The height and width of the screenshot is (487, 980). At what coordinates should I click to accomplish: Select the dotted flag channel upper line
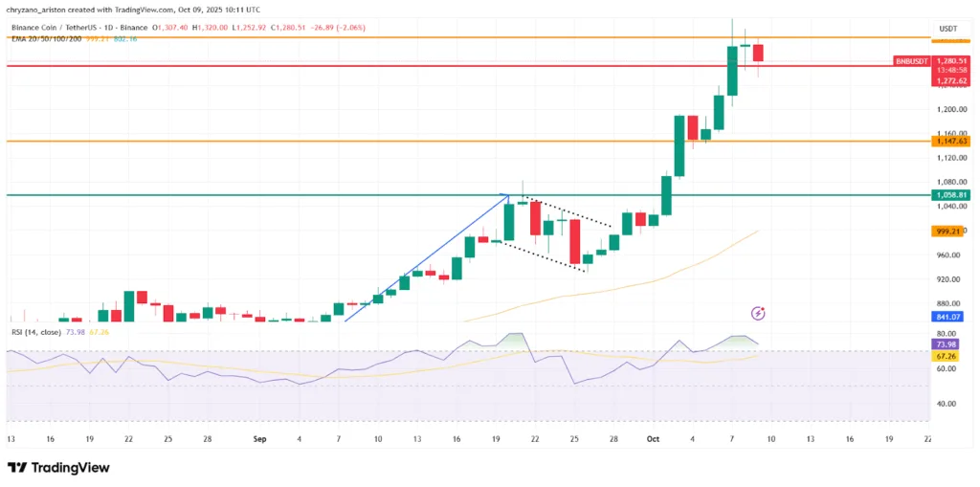569,213
